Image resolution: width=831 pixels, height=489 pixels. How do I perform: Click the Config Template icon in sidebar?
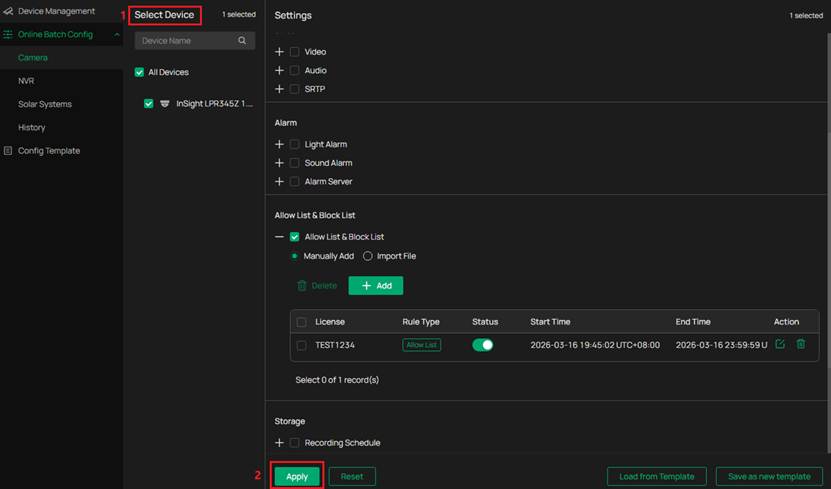[8, 151]
